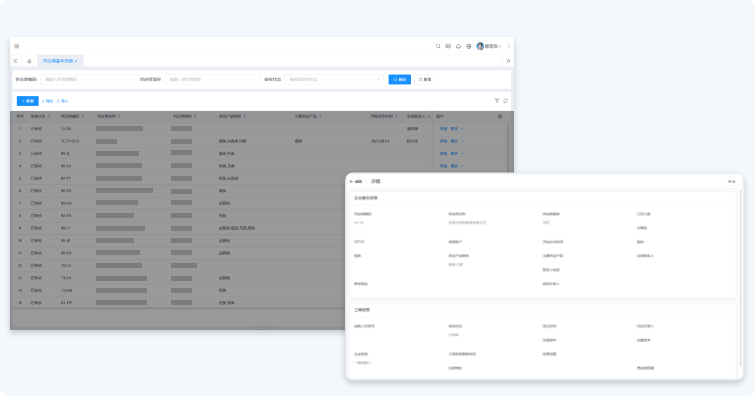Refresh the table with the reload icon
Viewport: 755px width, 396px height.
(506, 101)
